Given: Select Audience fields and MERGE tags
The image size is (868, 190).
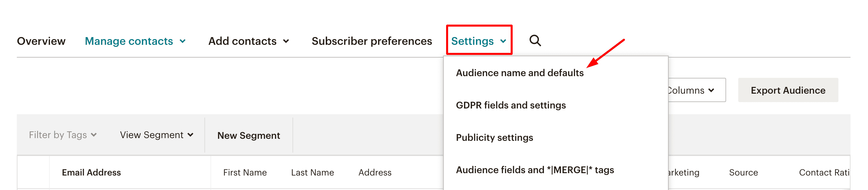Looking at the screenshot, I should coord(535,170).
